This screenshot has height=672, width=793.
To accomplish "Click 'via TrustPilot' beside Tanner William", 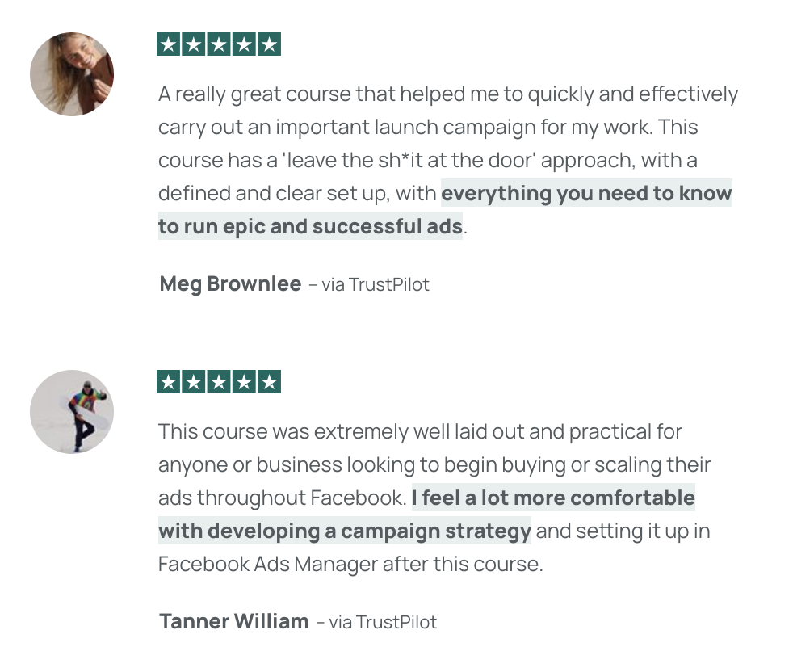I will pos(383,622).
